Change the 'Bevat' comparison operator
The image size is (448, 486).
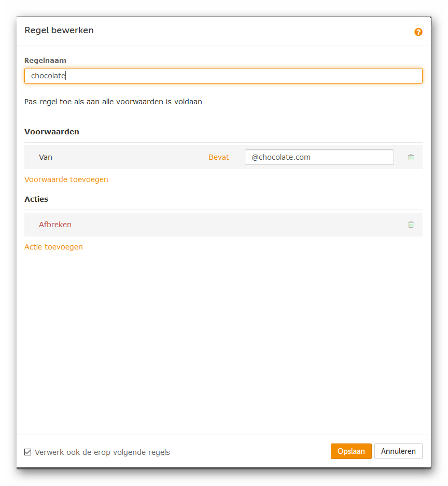coord(218,157)
